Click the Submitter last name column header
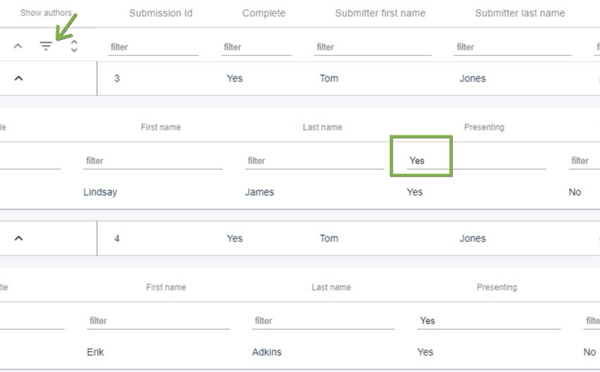The image size is (600, 372). coord(520,13)
